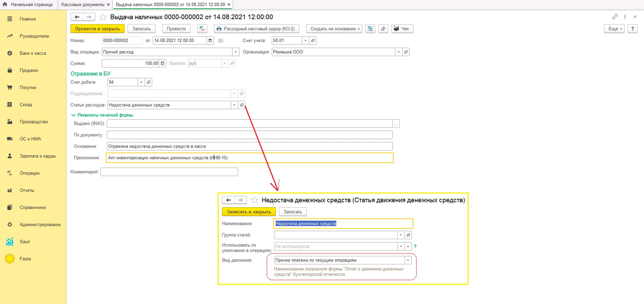
Task: Open the Счет дебета dropdown list
Action: coord(141,82)
